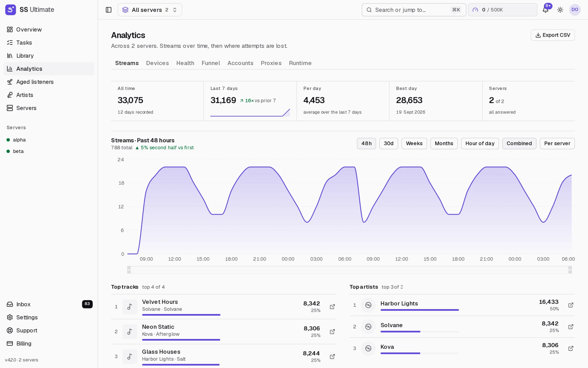The height and width of the screenshot is (368, 588).
Task: Click the Kova artist disc icon
Action: click(x=368, y=348)
